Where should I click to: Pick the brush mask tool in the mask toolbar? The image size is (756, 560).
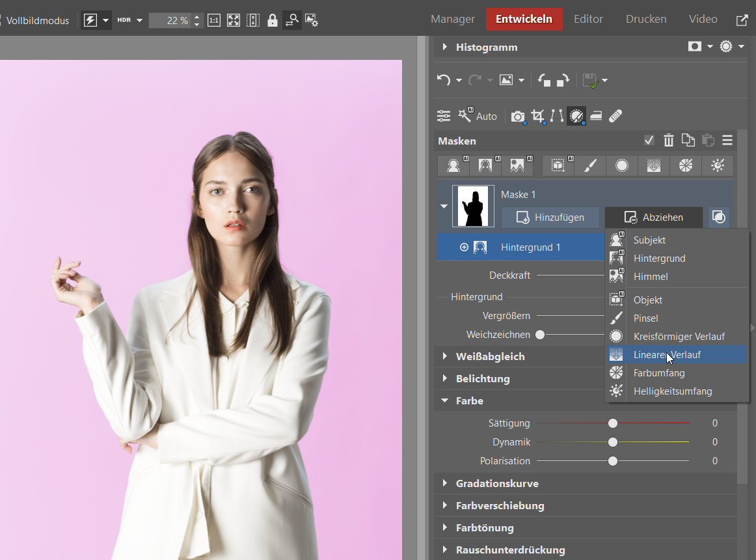(589, 166)
